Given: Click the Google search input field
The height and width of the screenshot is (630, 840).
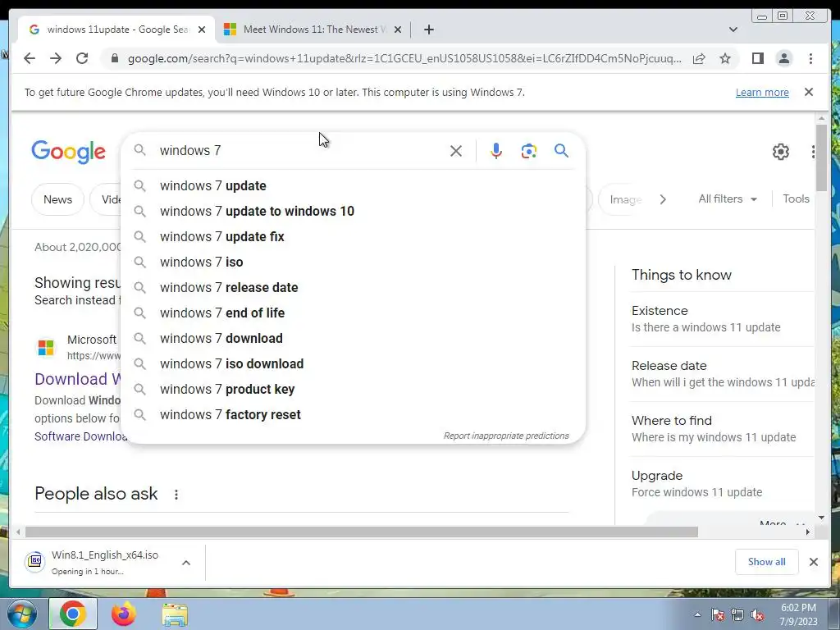Looking at the screenshot, I should coord(300,151).
